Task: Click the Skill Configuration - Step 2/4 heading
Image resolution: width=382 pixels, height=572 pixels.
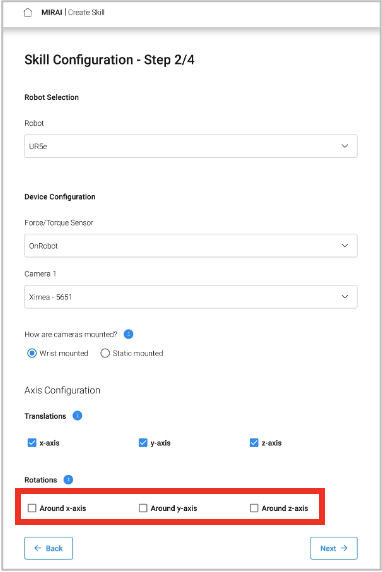Action: pos(109,60)
